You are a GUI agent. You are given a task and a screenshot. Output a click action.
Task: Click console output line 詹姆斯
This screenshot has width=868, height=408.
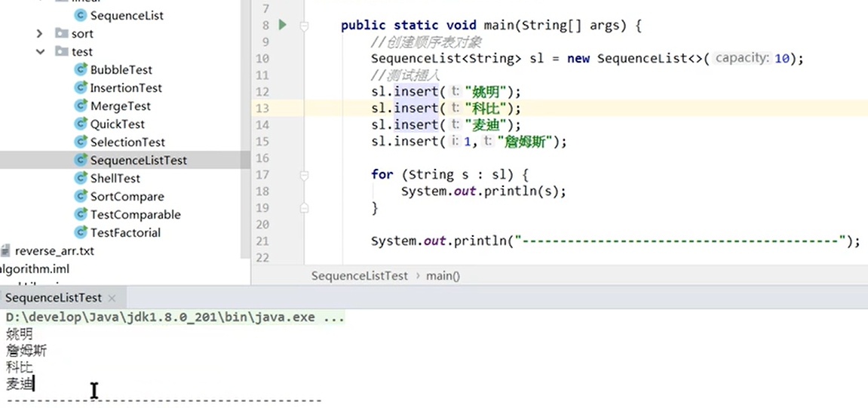[26, 351]
